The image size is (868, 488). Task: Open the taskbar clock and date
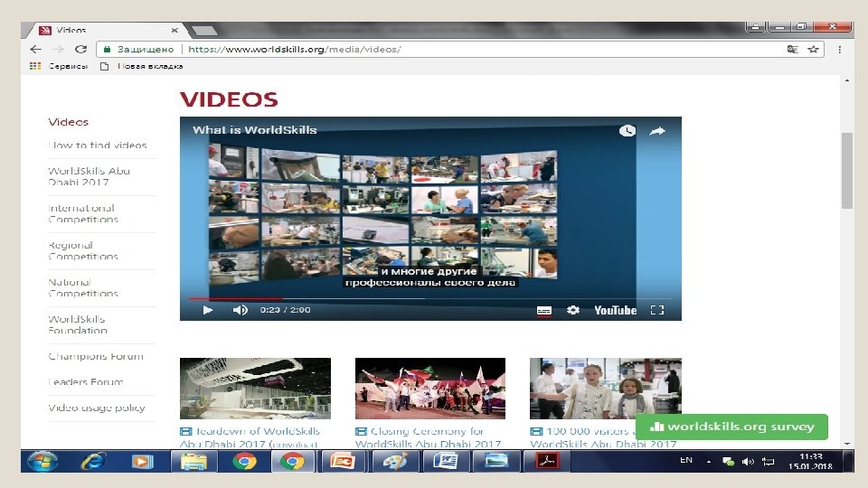coord(810,462)
